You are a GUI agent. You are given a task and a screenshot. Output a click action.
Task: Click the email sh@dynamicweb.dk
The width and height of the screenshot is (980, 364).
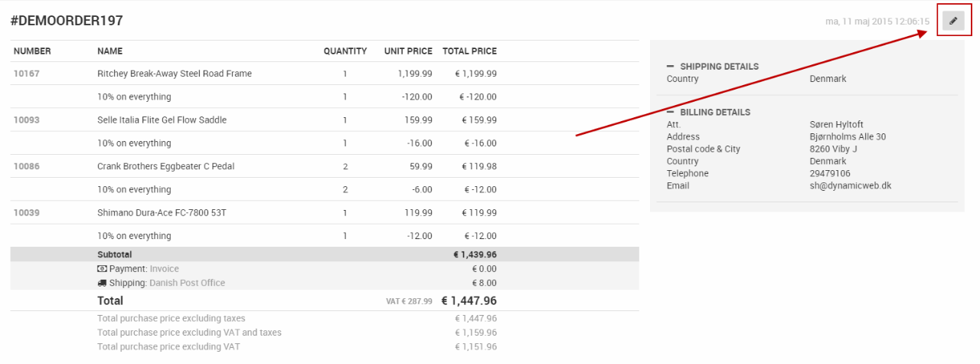[850, 185]
